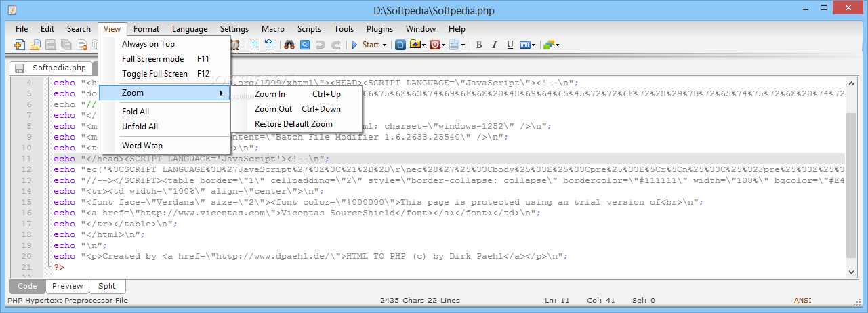Click the Undo arrow icon
Image resolution: width=868 pixels, height=313 pixels.
(320, 45)
